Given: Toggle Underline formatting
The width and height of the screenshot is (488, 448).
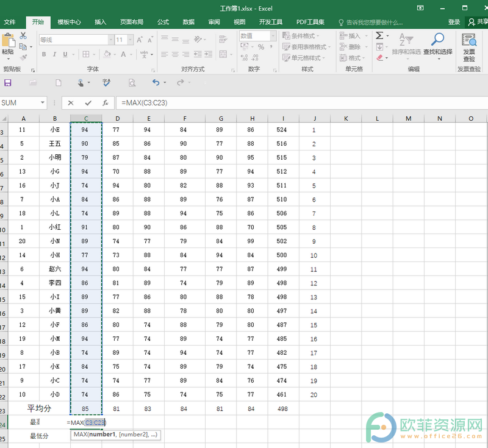Looking at the screenshot, I should [65, 54].
